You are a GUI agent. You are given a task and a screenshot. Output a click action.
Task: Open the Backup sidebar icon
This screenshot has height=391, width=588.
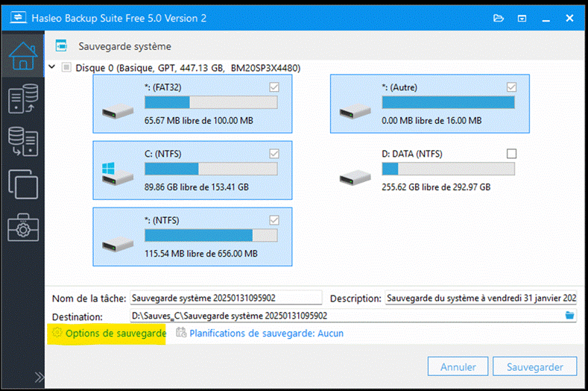[x=23, y=98]
